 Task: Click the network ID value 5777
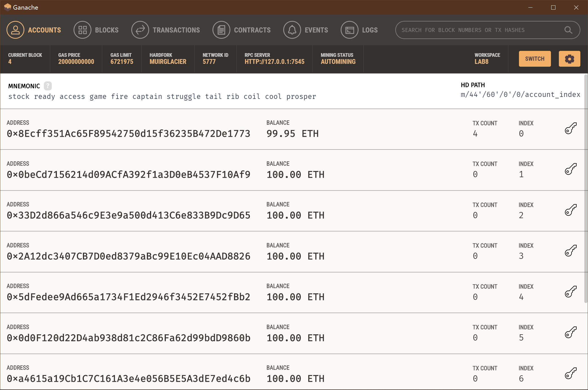[209, 62]
